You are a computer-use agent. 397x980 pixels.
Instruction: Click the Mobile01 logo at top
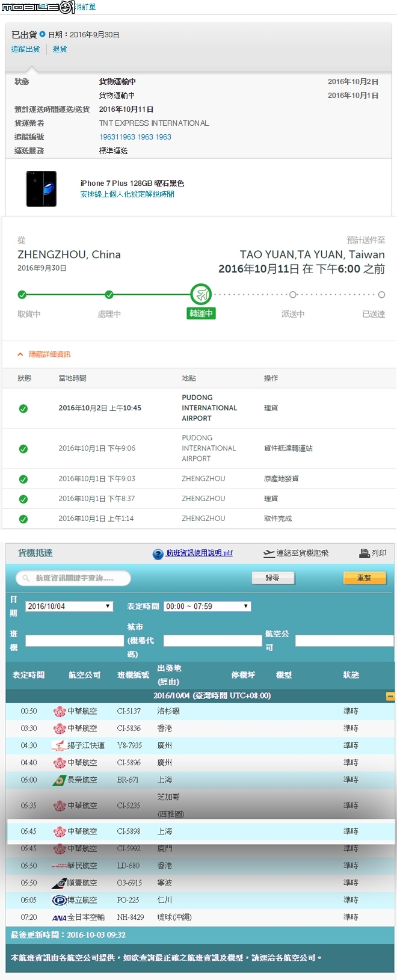coord(38,7)
